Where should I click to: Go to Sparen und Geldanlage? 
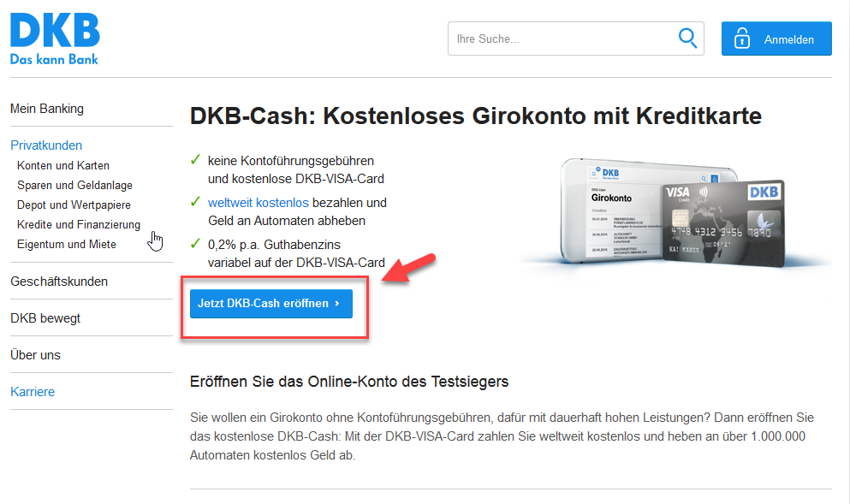[x=74, y=185]
